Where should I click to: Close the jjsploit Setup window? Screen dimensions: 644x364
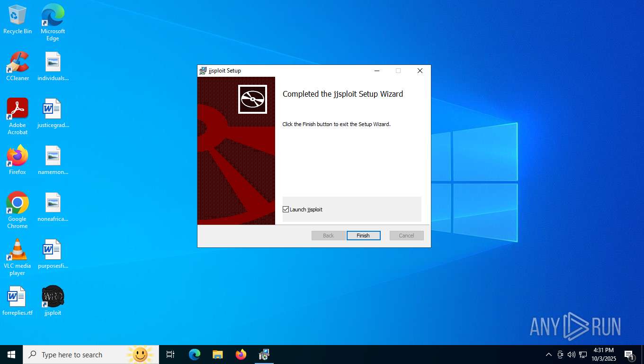[x=420, y=71]
